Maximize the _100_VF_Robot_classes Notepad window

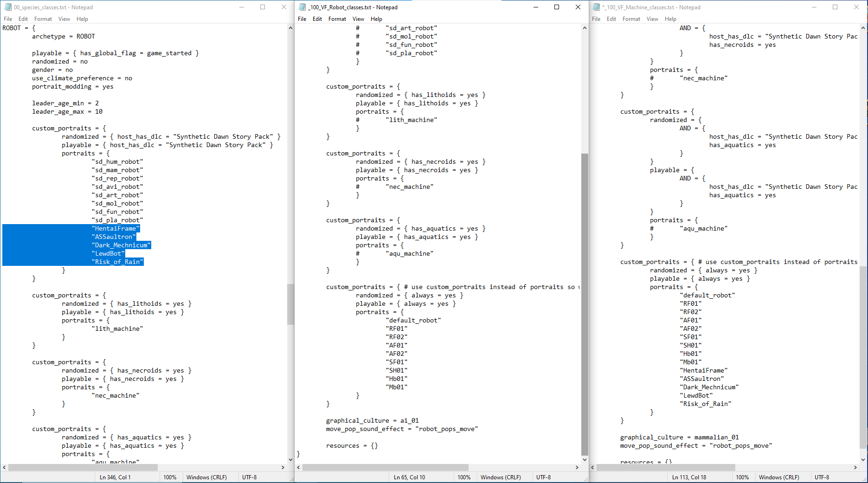click(x=557, y=7)
